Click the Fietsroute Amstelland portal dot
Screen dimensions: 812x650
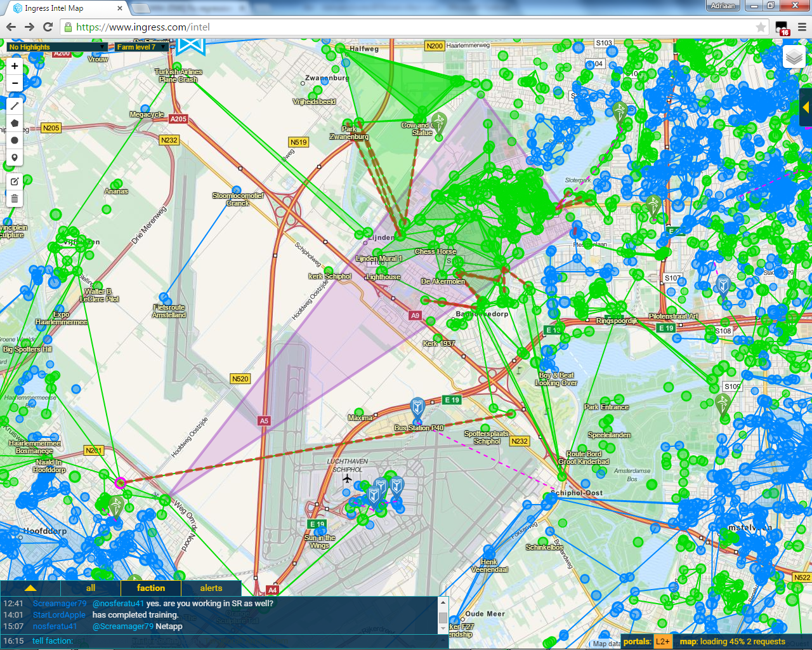[164, 297]
